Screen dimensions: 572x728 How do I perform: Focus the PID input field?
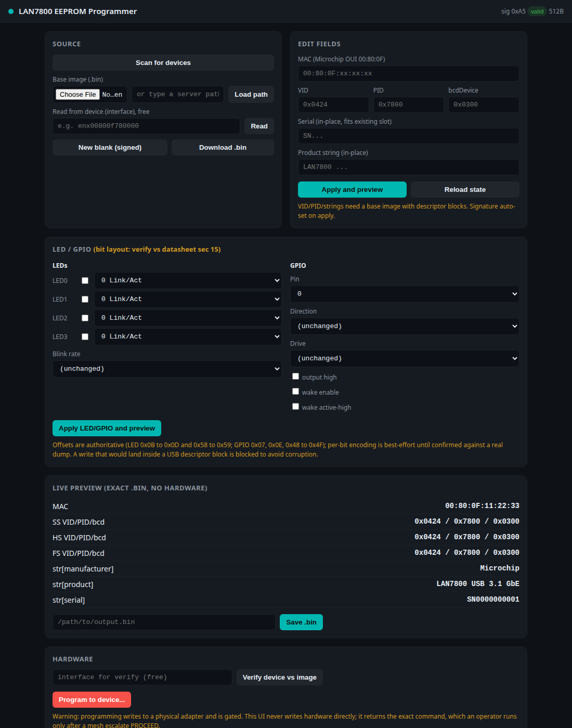tap(409, 105)
